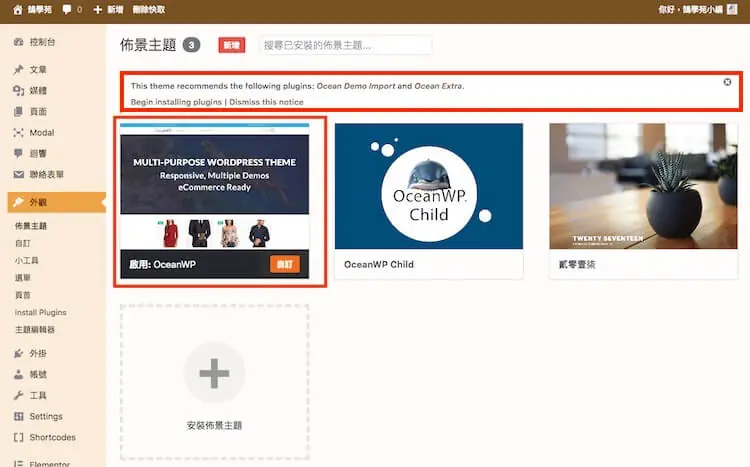Click 刪除快取 clear cache in admin bar
The width and height of the screenshot is (750, 467).
(149, 10)
